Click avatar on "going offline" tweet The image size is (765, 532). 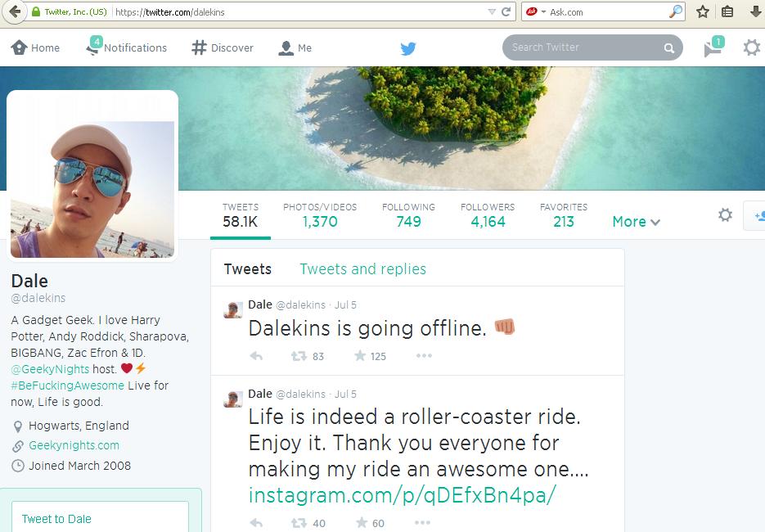232,310
